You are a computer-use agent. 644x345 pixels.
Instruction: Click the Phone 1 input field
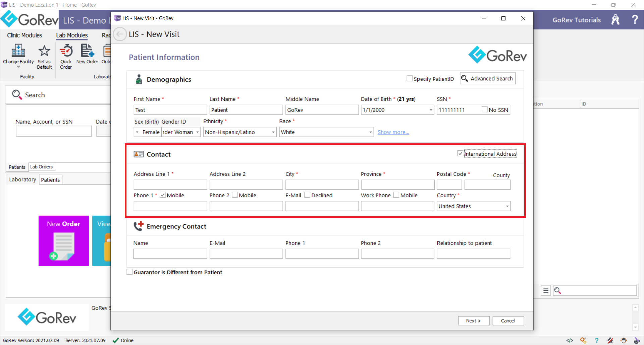pos(170,206)
